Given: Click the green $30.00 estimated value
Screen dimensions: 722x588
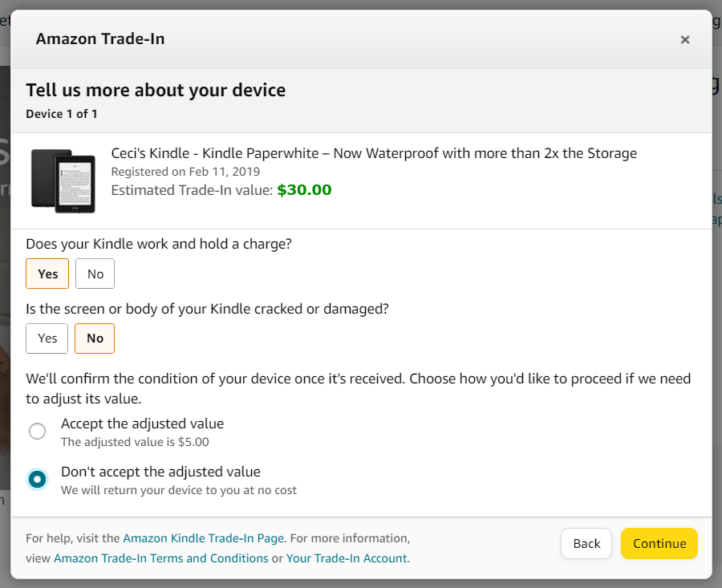Looking at the screenshot, I should click(304, 189).
